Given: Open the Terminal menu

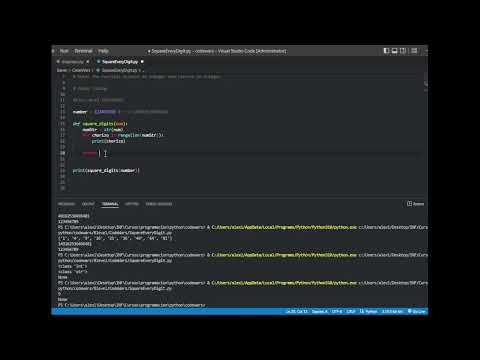Looking at the screenshot, I should click(x=83, y=51).
